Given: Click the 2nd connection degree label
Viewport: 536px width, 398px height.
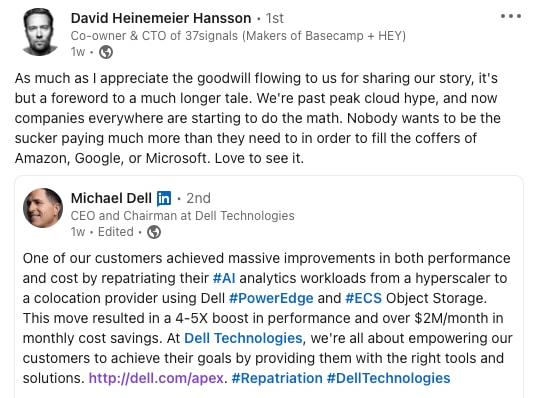Looking at the screenshot, I should pyautogui.click(x=198, y=198).
